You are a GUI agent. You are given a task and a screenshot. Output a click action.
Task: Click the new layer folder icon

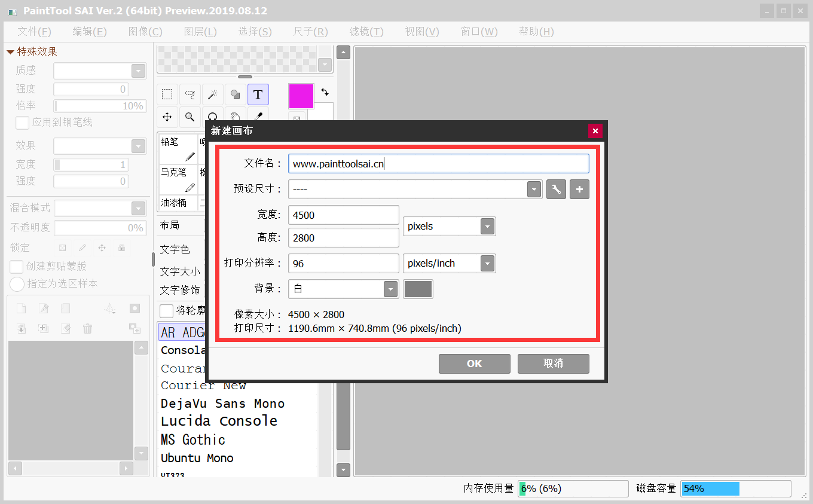pos(66,308)
